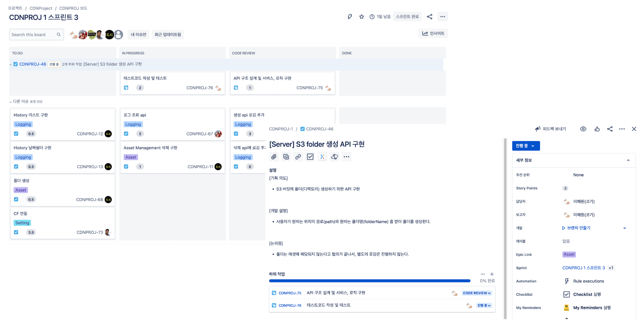Viewport: 644px width, 330px height.
Task: Apply the 최근 업데이트됨 quick filter
Action: 168,34
